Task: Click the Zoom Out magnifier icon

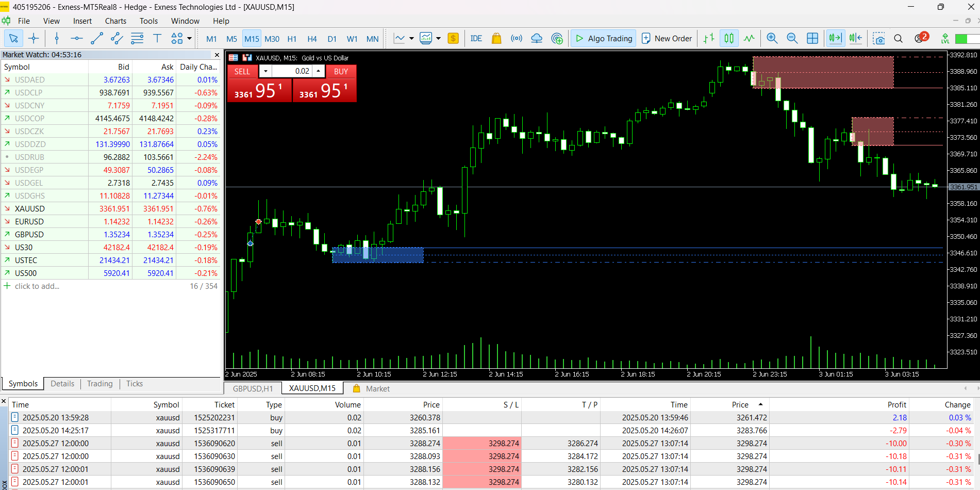Action: pyautogui.click(x=792, y=39)
